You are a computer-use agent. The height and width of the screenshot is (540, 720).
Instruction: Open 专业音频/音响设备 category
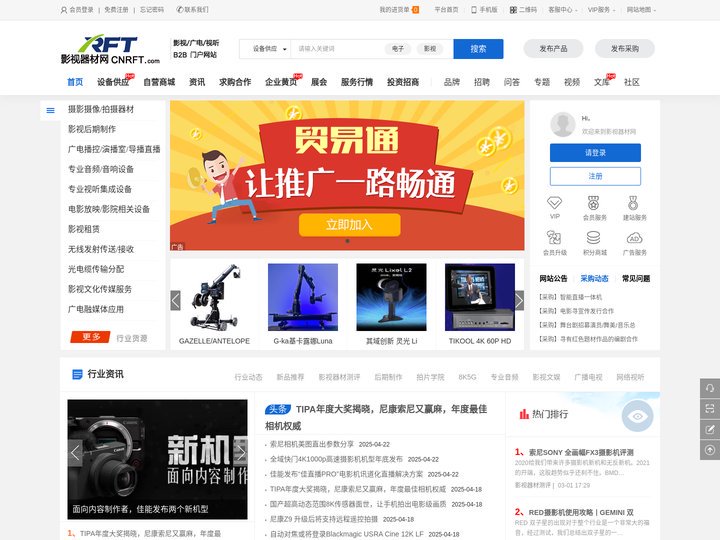[101, 169]
